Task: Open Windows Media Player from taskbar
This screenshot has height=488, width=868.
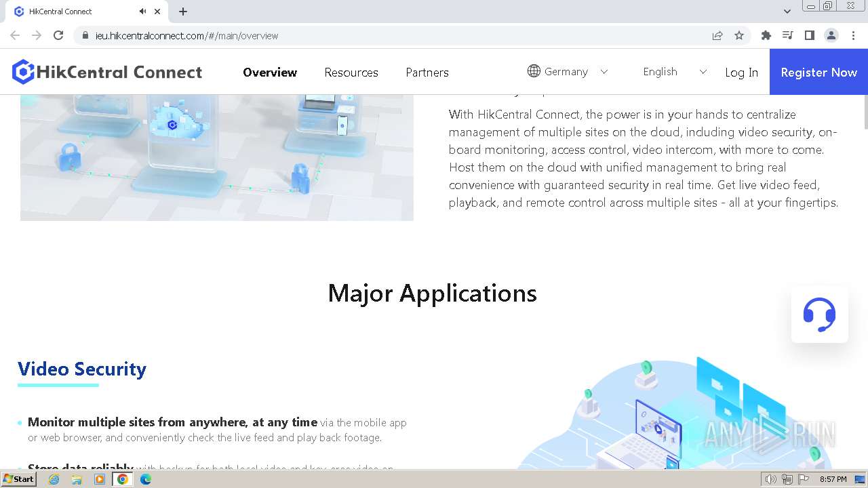Action: tap(100, 479)
